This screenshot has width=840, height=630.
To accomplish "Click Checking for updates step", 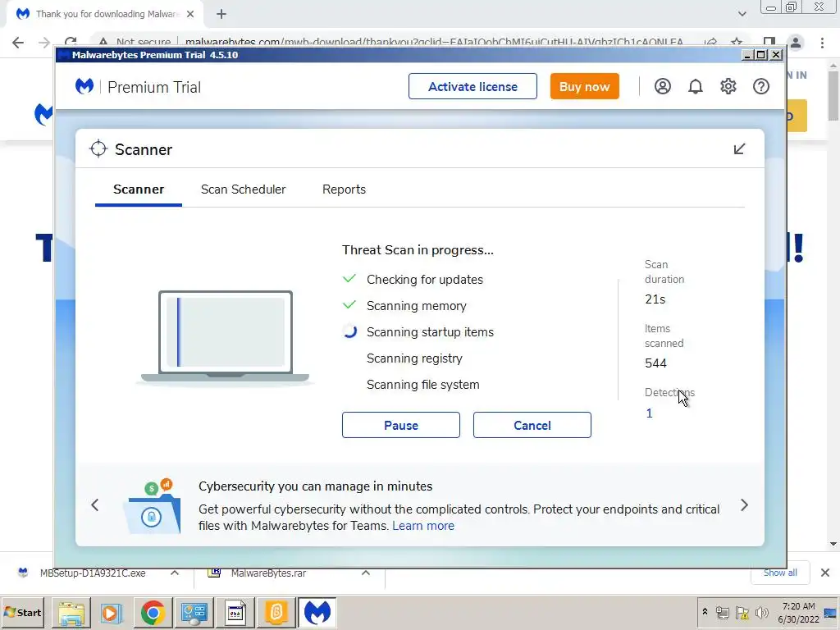I will [x=424, y=280].
